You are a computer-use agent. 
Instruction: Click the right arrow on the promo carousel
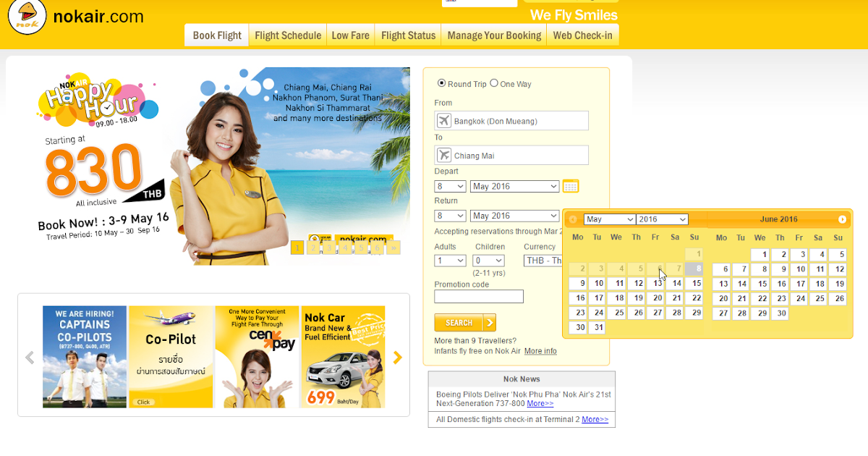(397, 357)
